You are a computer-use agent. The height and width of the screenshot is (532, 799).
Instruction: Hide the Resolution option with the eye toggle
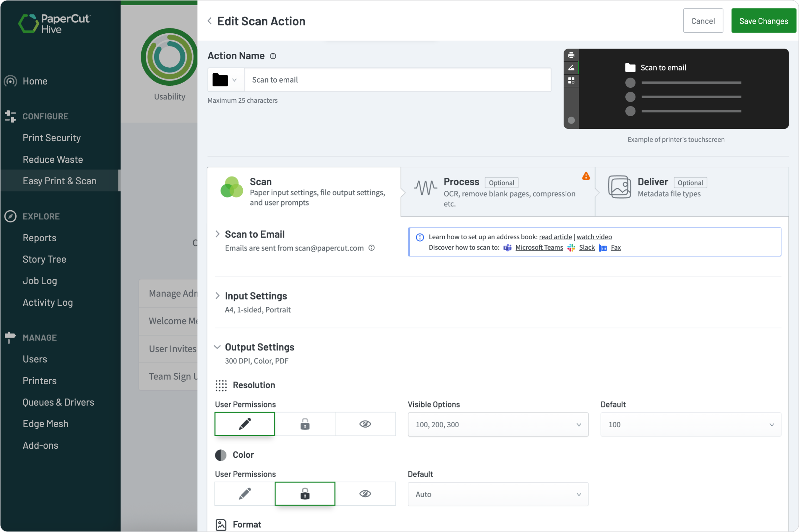(x=365, y=424)
